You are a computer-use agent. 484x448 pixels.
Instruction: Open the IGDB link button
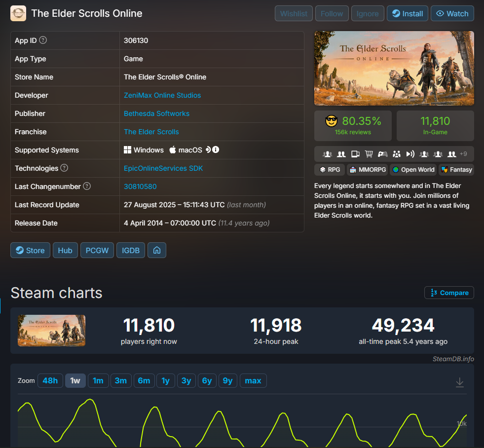(x=131, y=250)
